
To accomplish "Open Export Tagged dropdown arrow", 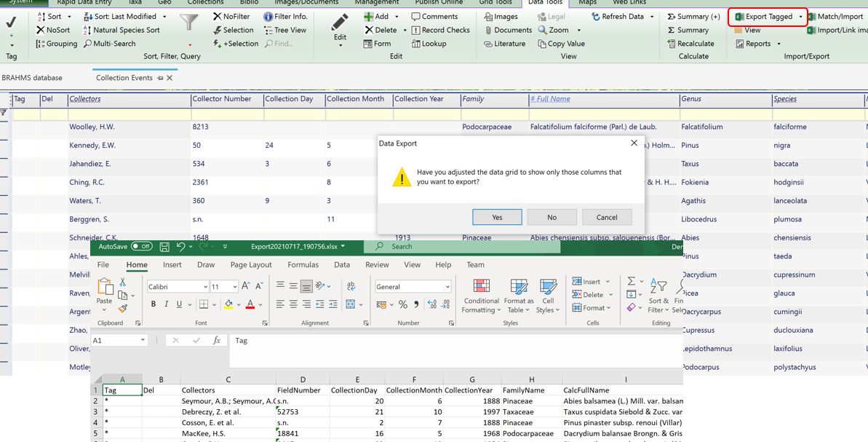I will (x=800, y=17).
